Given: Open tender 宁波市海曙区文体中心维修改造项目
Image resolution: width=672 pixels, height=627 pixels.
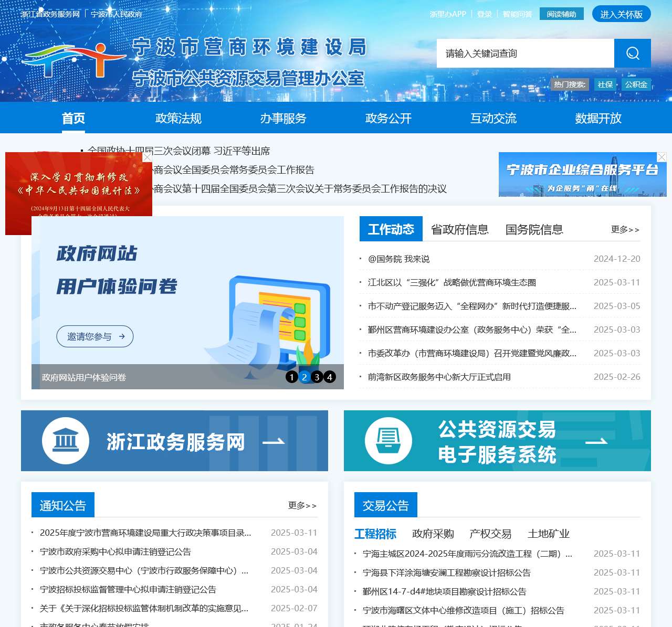Looking at the screenshot, I should pos(464,610).
